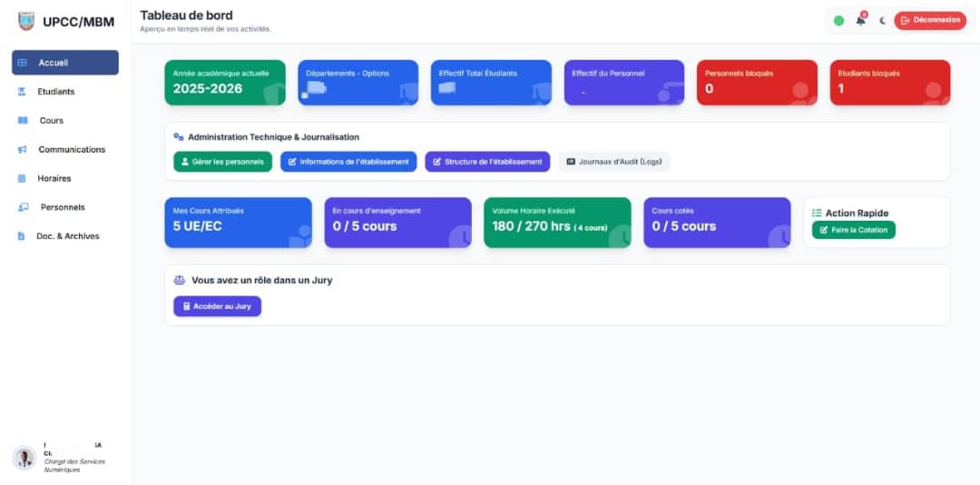Click the scales icon beside Jury heading
The width and height of the screenshot is (980, 485).
[180, 281]
